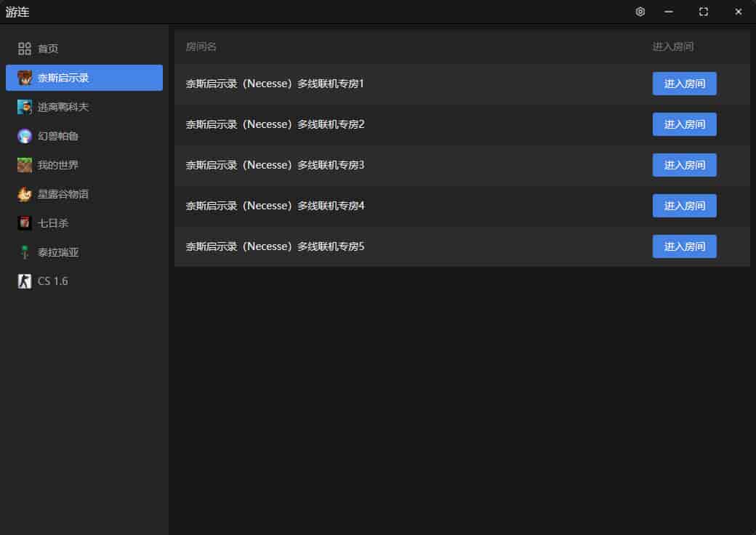The image size is (756, 535).
Task: Minimize the 游连 window
Action: click(x=668, y=12)
